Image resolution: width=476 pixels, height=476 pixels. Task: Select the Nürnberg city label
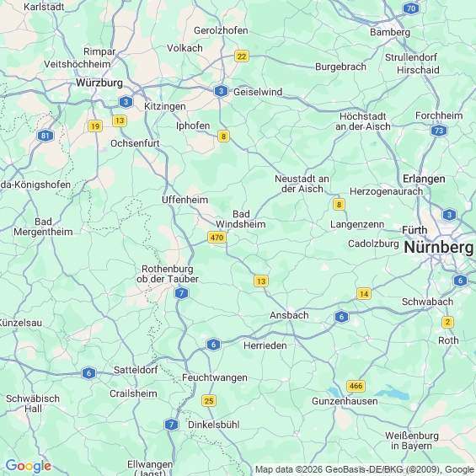(439, 248)
